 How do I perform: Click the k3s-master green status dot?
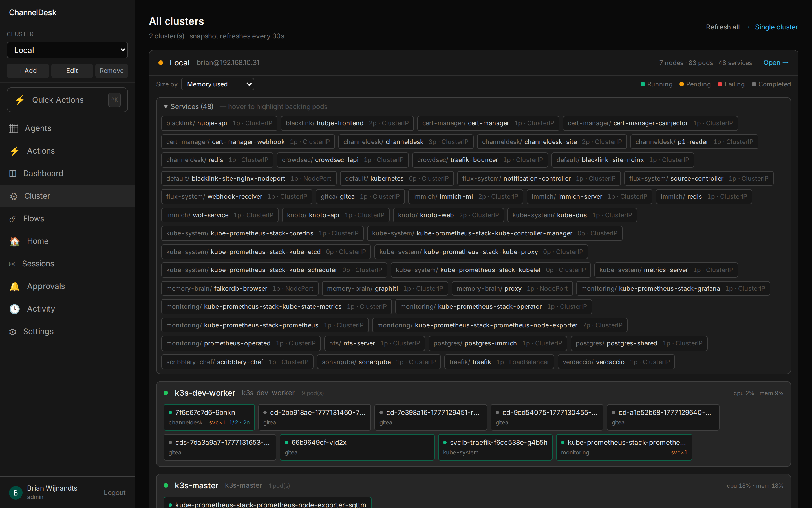click(166, 485)
